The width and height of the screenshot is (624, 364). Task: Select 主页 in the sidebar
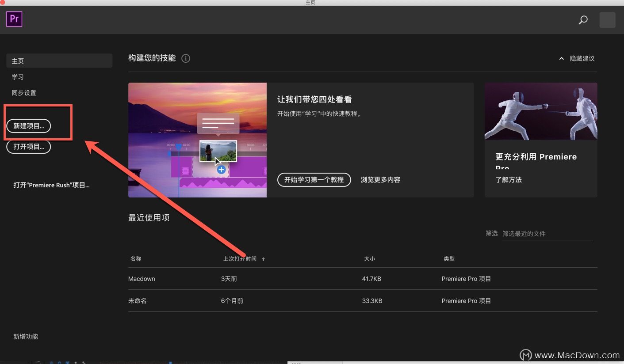[x=59, y=61]
